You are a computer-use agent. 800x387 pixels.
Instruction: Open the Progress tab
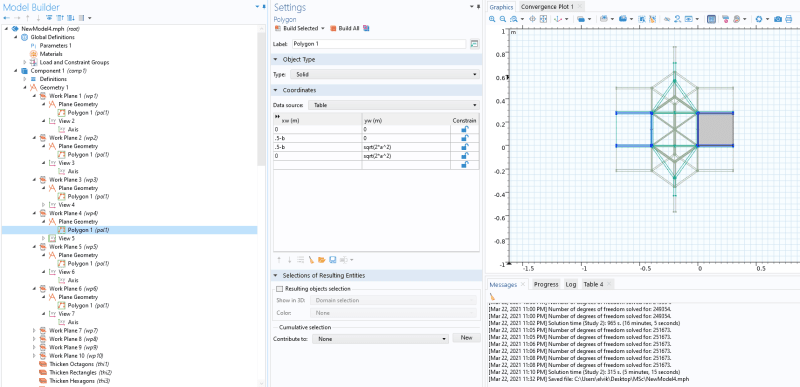(546, 284)
